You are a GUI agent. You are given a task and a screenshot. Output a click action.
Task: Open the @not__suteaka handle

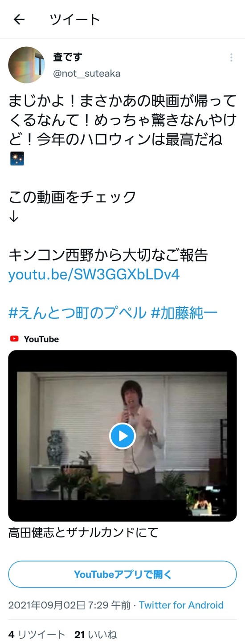87,73
